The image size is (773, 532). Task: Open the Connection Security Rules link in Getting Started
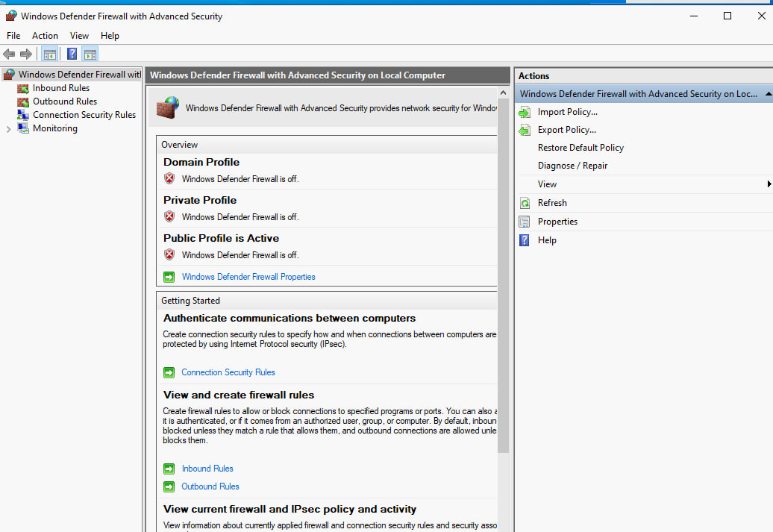click(228, 372)
